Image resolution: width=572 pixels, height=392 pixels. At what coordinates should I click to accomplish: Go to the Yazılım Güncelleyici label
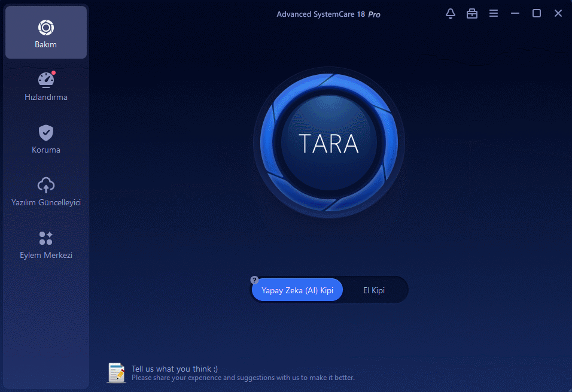(46, 202)
